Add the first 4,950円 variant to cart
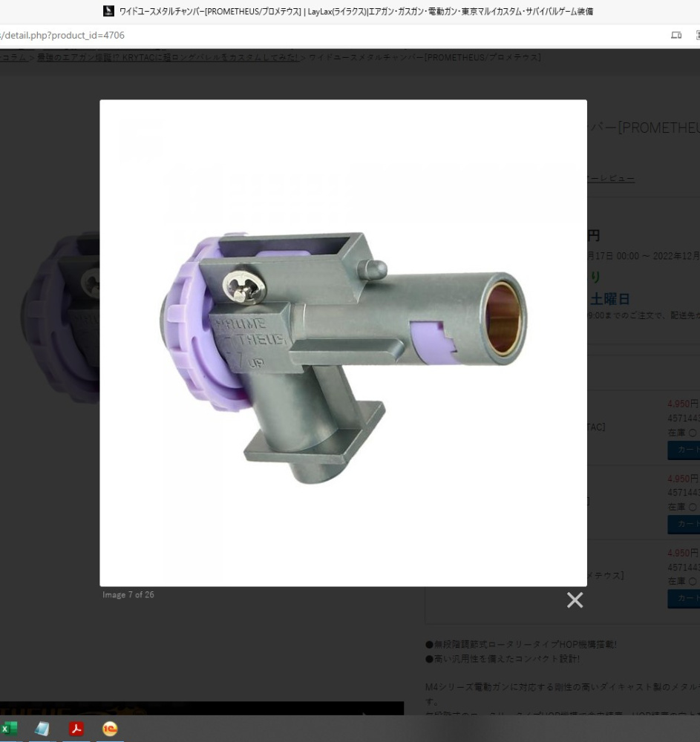700x742 pixels. tap(684, 450)
